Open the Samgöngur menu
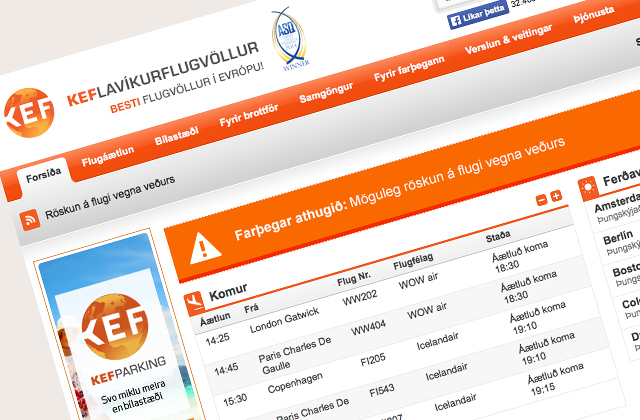Viewport: 640px width, 420px height. (x=326, y=93)
